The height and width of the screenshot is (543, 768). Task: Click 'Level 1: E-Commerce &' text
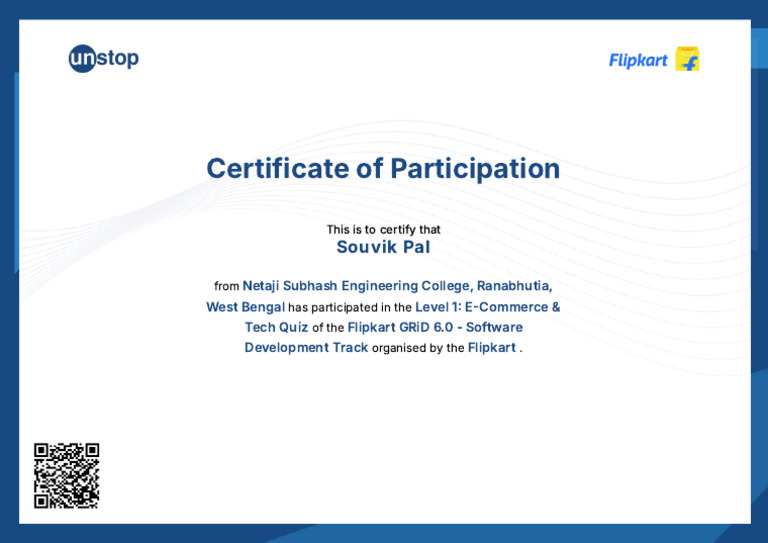pyautogui.click(x=487, y=307)
